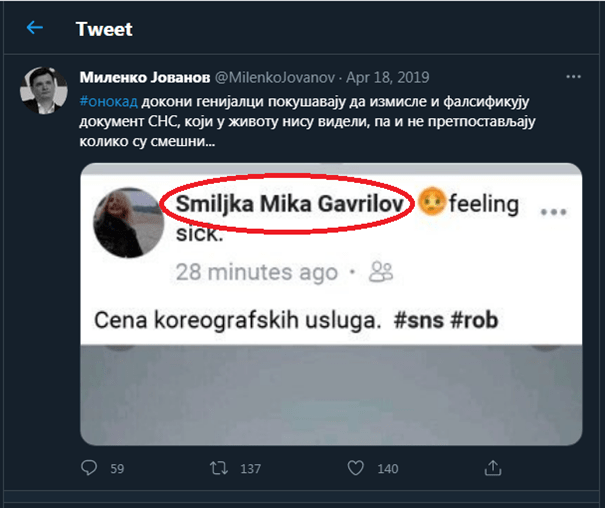Open the #онокад hashtag link
Screen dimensions: 605x508
(x=103, y=100)
